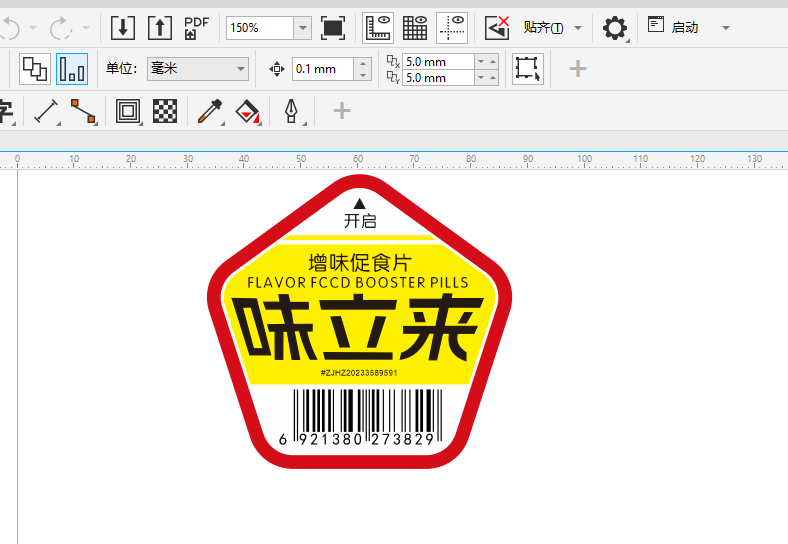Image resolution: width=788 pixels, height=544 pixels.
Task: Click the plus button on property bar
Action: [578, 69]
